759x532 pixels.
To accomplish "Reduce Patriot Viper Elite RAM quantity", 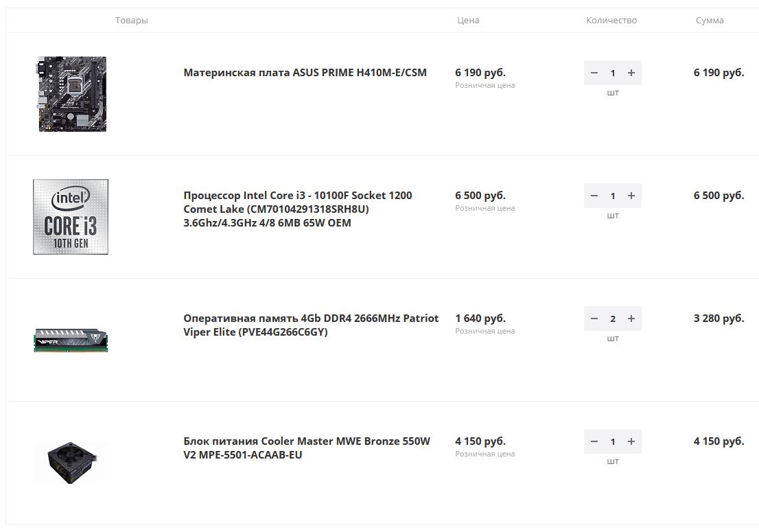I will [594, 319].
